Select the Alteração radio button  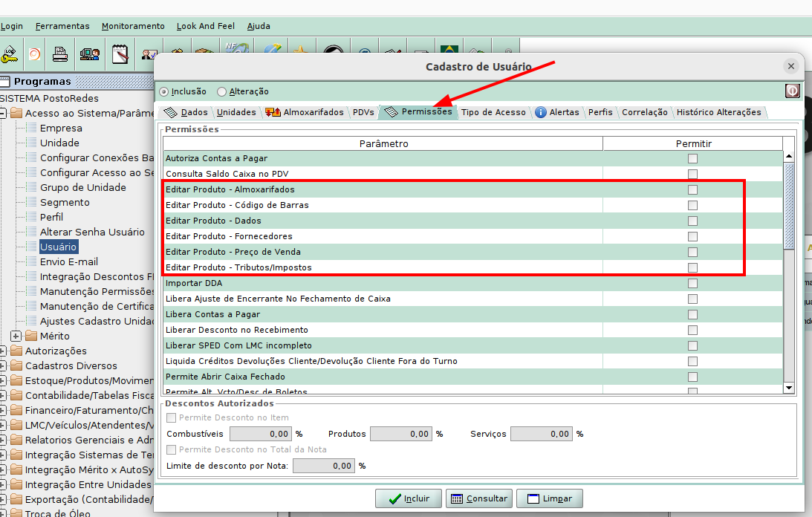221,91
